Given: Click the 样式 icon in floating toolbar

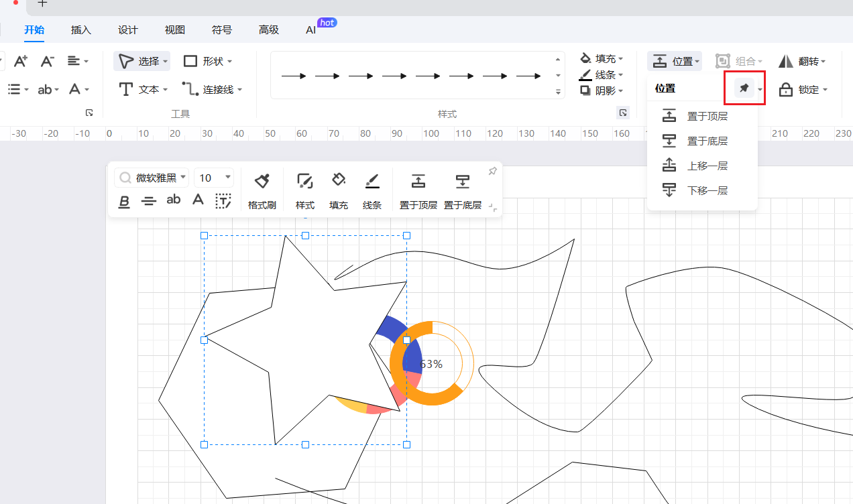Looking at the screenshot, I should click(305, 190).
